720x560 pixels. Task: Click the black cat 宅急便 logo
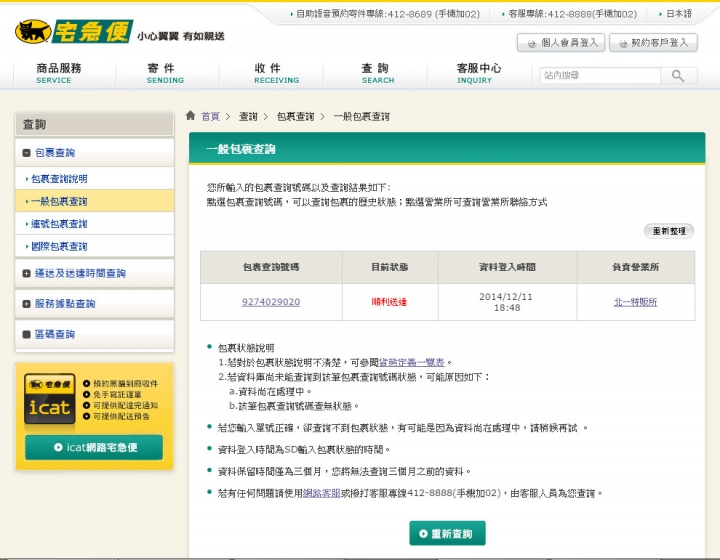[x=74, y=31]
